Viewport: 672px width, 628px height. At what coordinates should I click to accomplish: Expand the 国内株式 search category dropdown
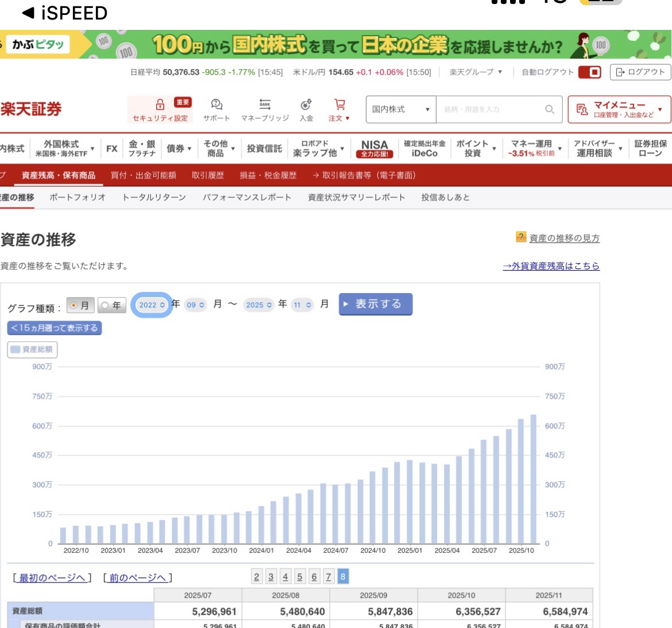tap(400, 109)
